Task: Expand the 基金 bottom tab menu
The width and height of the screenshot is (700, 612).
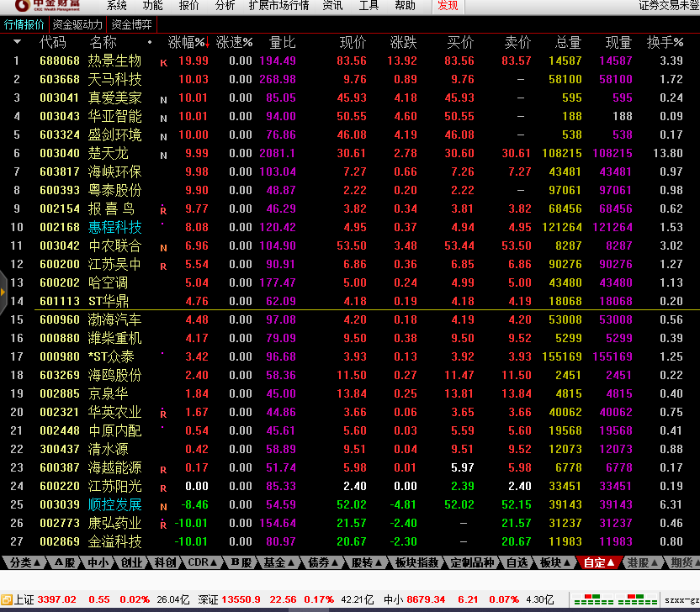Action: 278,562
